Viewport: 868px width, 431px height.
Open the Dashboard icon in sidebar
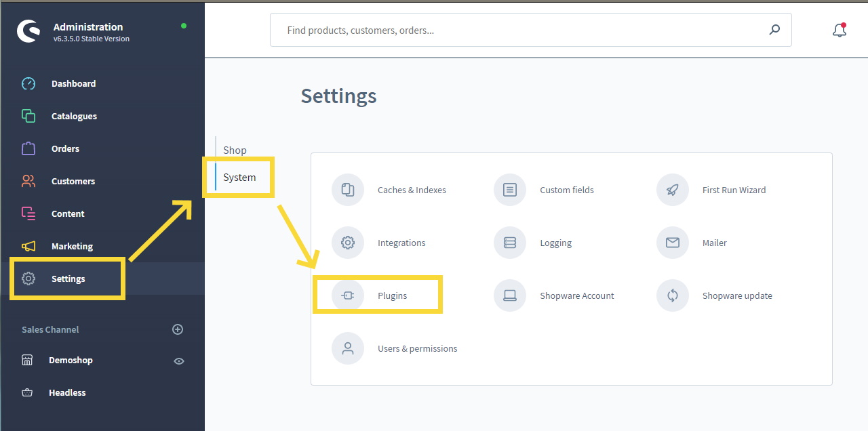pos(28,84)
